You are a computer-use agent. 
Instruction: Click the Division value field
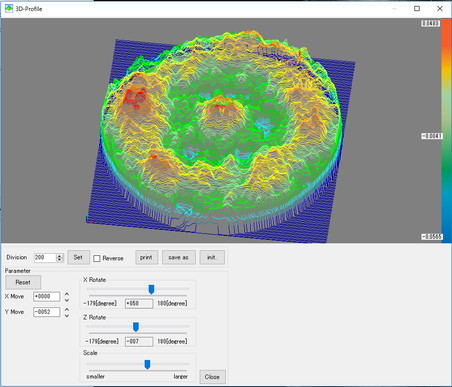point(45,257)
